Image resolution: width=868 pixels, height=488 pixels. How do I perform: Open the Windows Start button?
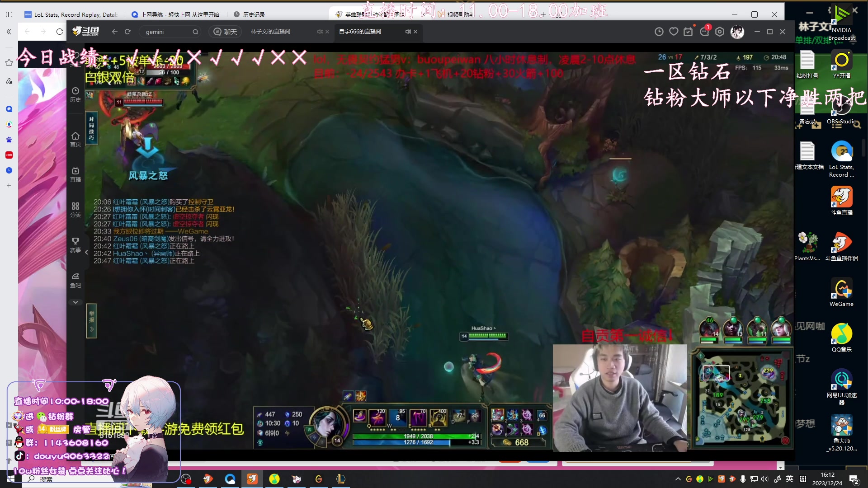click(x=10, y=479)
